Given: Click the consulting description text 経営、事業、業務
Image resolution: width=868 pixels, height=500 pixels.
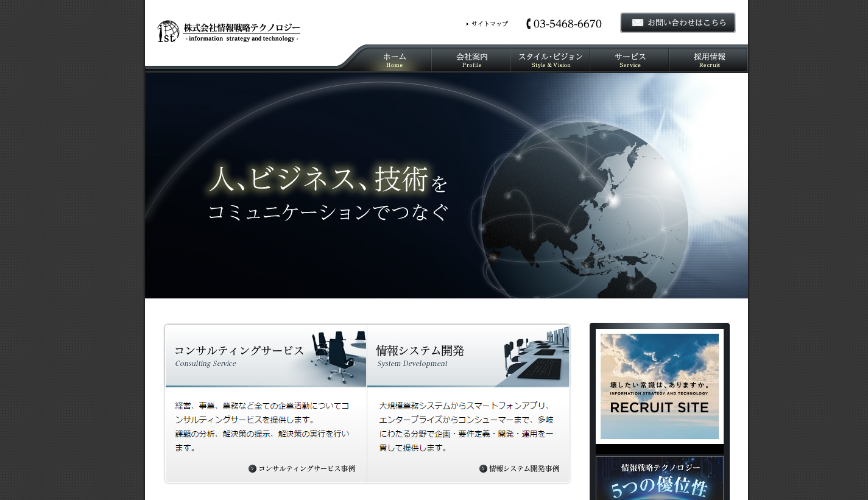Looking at the screenshot, I should coord(262,426).
